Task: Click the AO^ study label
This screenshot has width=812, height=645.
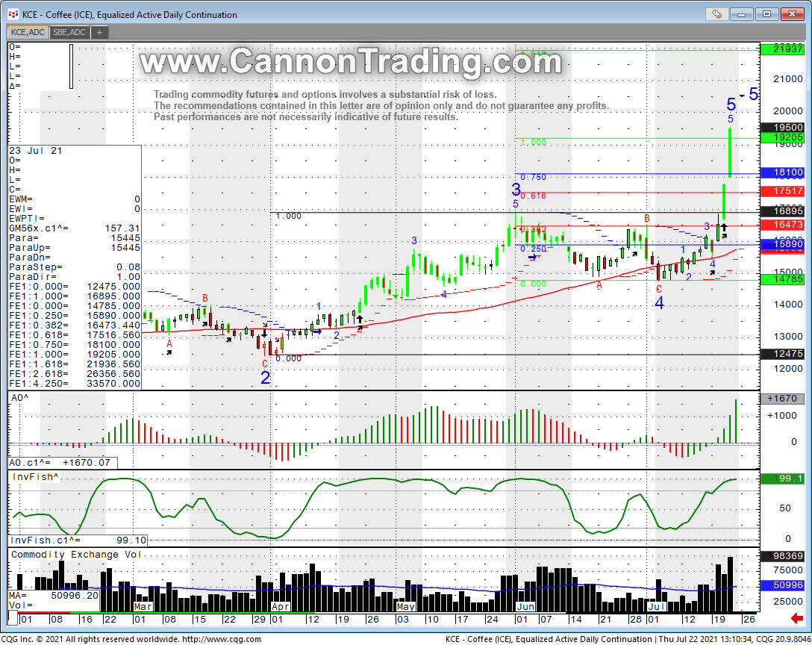Action: pyautogui.click(x=20, y=399)
